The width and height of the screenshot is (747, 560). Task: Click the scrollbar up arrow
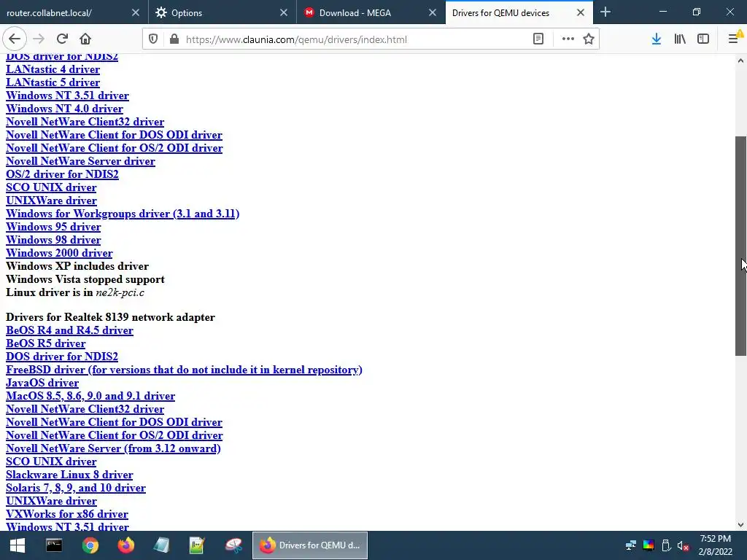point(741,61)
